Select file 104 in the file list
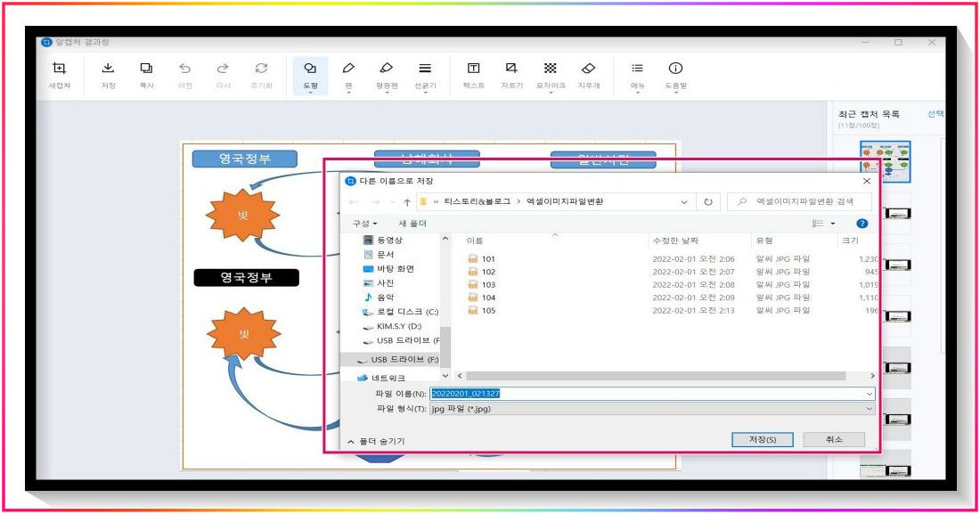Screen dimensions: 980x514 coord(481,298)
